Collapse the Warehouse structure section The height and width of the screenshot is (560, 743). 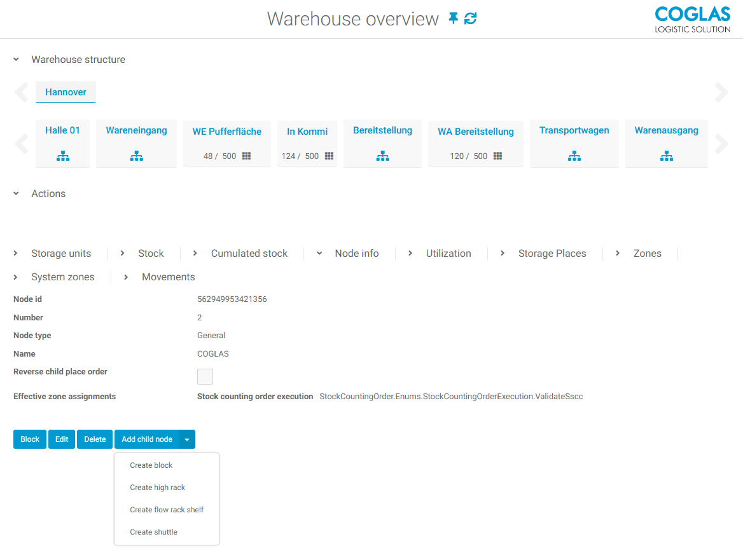(x=17, y=60)
